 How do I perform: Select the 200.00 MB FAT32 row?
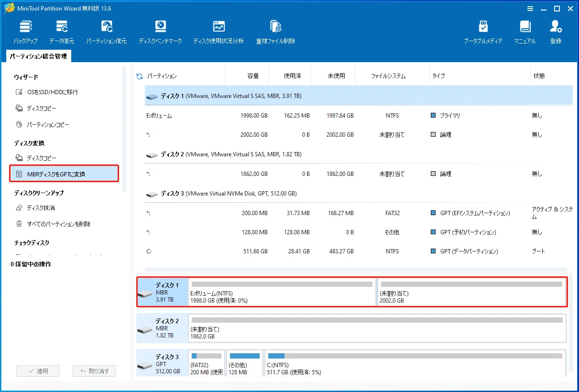coord(359,213)
